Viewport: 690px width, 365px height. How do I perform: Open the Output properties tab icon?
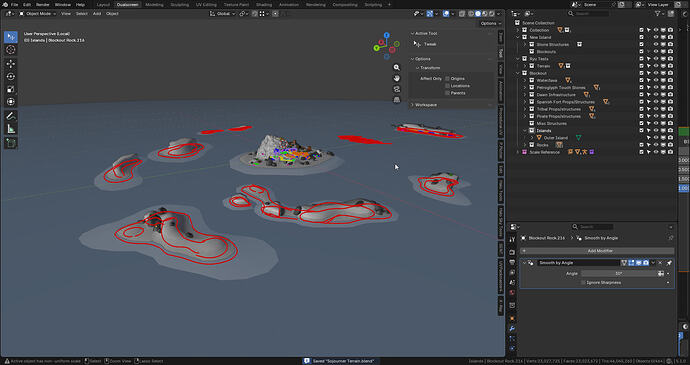512,263
